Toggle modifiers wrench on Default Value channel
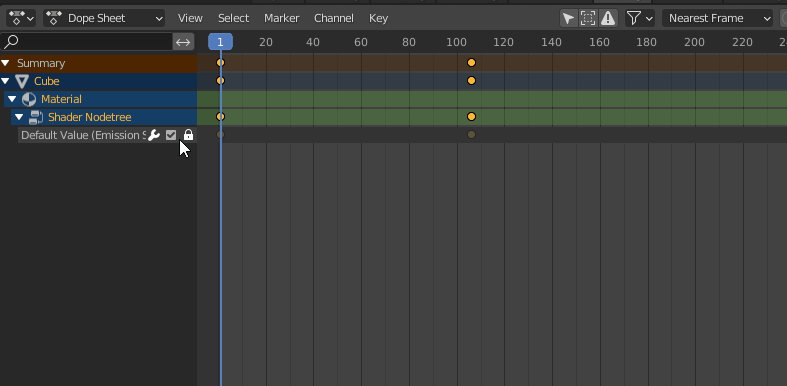This screenshot has width=787, height=386. coord(154,135)
